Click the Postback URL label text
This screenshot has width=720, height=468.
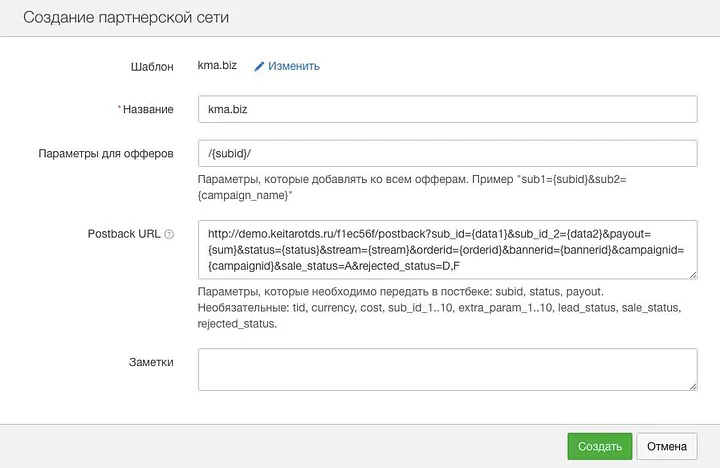[x=124, y=234]
